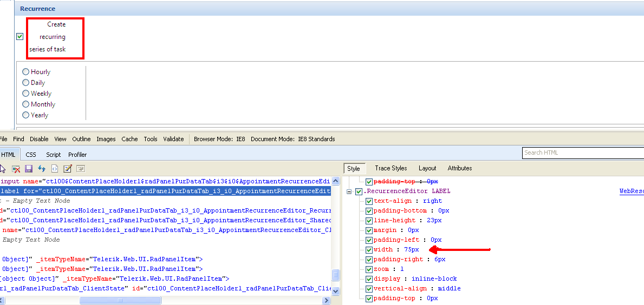Click the save HTML floppy disk icon
Screen dimensions: 644x305
coord(29,169)
